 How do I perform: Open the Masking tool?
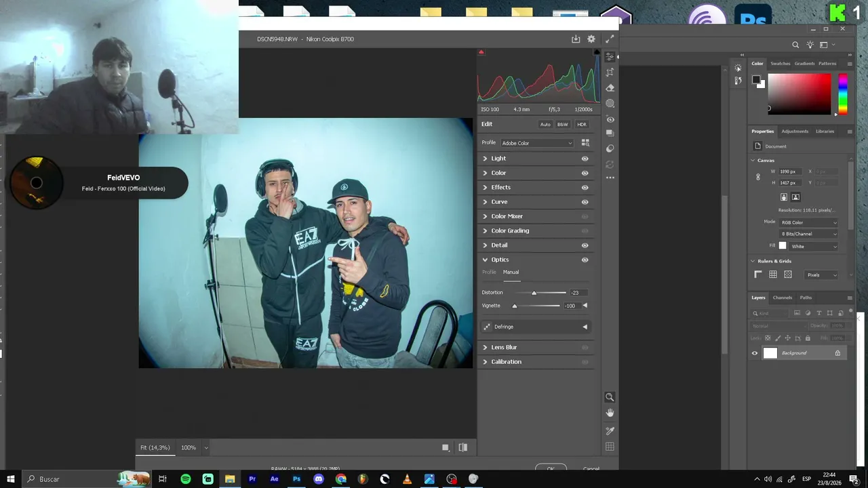tap(610, 104)
